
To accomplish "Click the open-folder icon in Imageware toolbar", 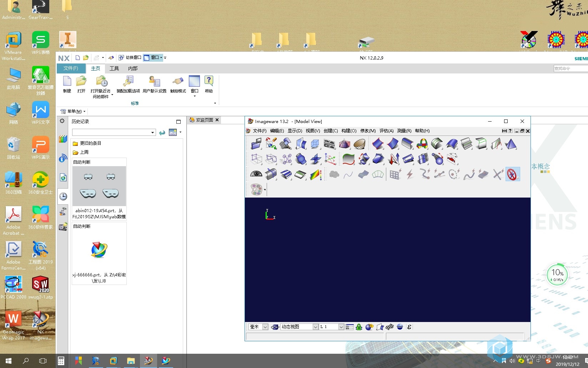I will click(256, 144).
